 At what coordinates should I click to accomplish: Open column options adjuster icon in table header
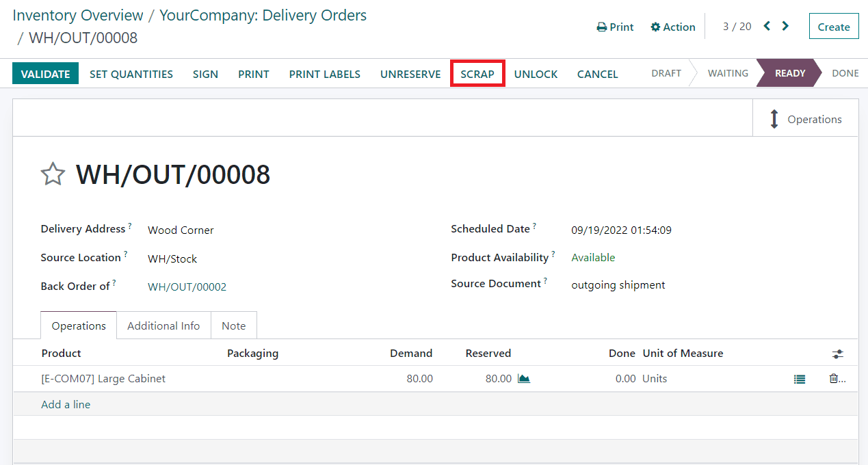[837, 354]
